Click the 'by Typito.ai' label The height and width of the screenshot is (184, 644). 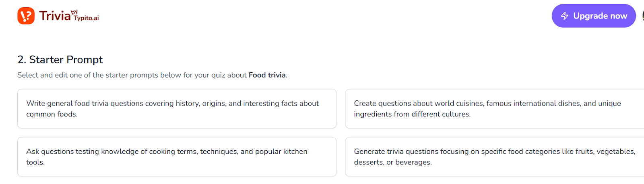86,16
